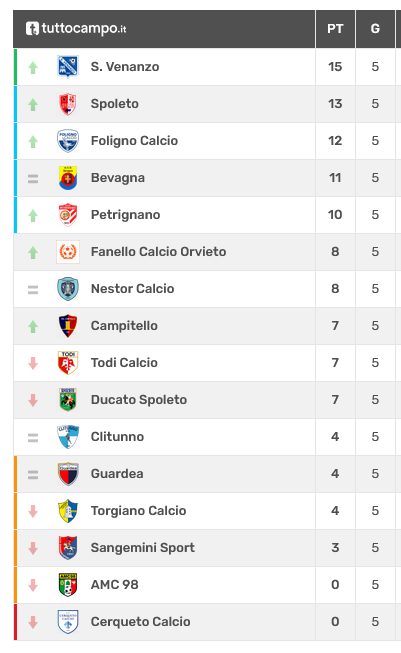Click the PT column header

click(335, 29)
